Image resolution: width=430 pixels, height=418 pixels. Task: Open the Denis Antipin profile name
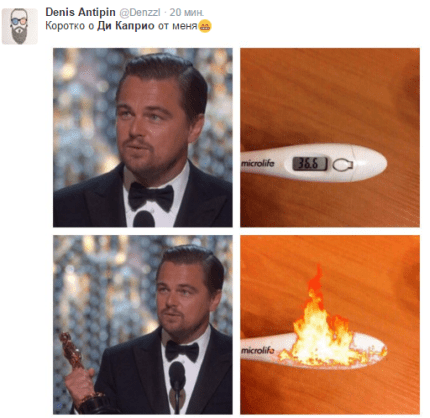point(80,12)
